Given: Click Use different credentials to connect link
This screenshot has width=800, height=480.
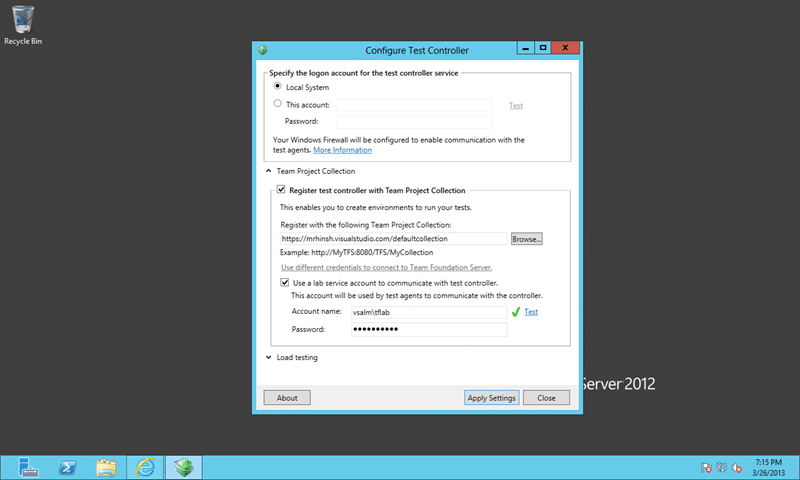Looking at the screenshot, I should pyautogui.click(x=386, y=267).
